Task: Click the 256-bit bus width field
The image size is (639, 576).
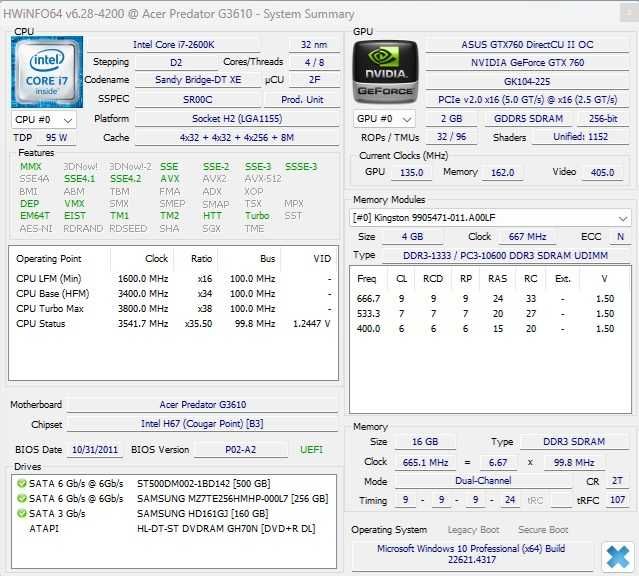Action: tap(603, 119)
